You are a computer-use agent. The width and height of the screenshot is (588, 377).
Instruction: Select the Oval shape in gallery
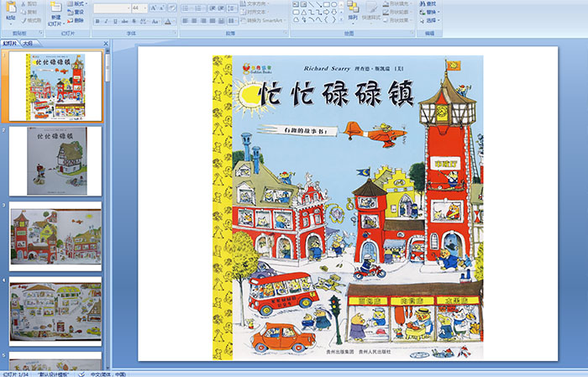tap(333, 4)
